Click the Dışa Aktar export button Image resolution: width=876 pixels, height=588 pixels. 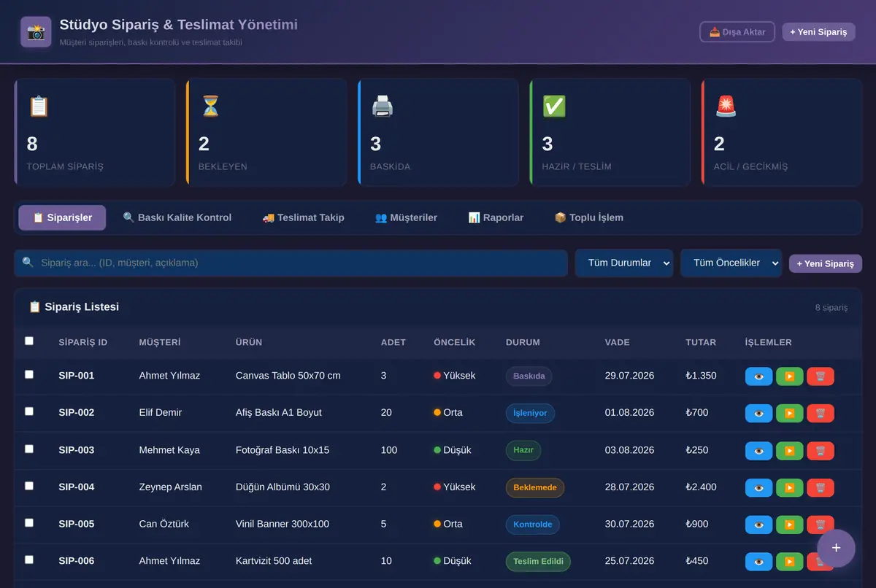click(x=737, y=32)
